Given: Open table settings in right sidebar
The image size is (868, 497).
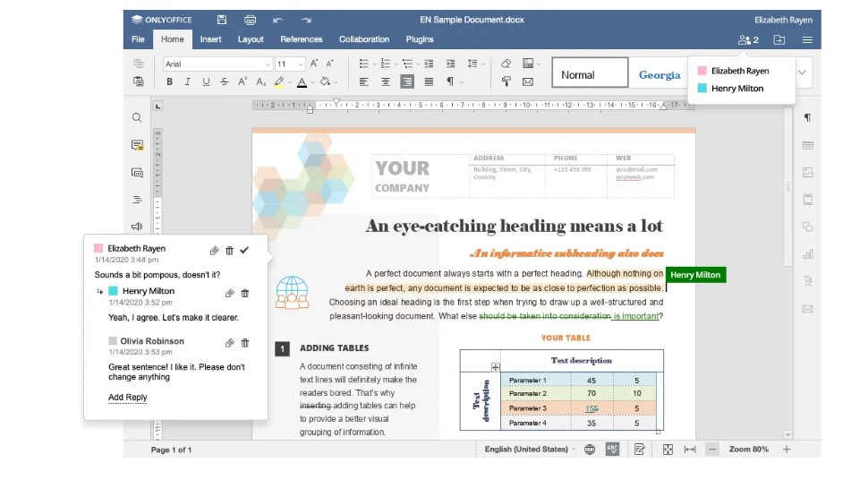Looking at the screenshot, I should [808, 145].
